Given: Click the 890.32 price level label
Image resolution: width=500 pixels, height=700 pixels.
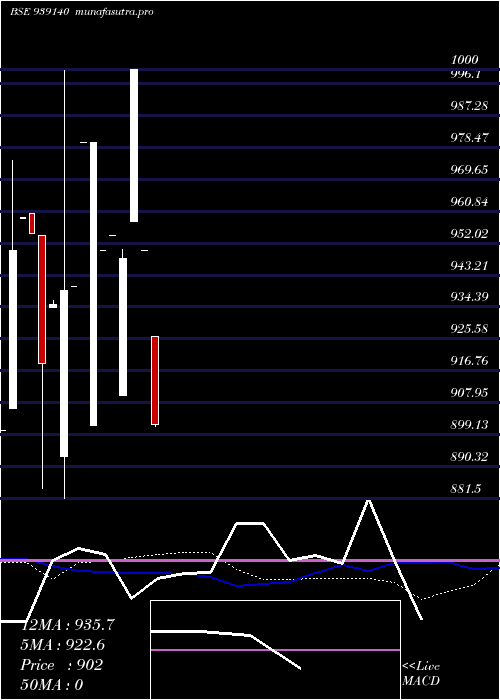Looking at the screenshot, I should point(469,457).
